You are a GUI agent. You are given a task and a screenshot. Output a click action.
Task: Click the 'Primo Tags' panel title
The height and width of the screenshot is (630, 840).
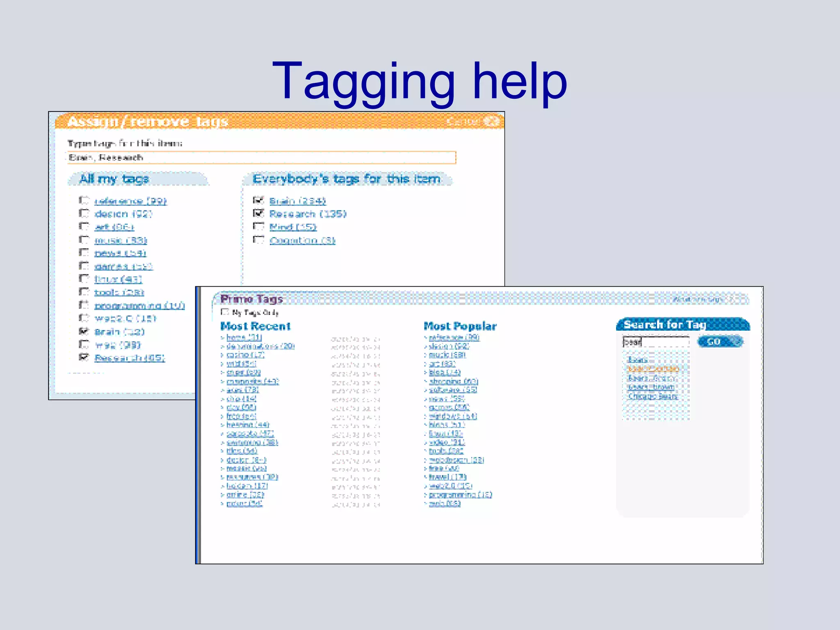pyautogui.click(x=252, y=299)
